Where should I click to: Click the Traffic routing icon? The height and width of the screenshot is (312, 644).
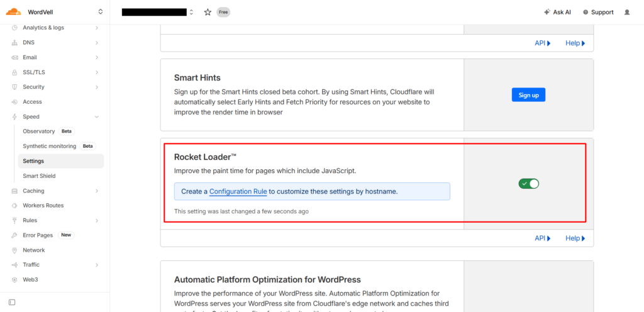tap(14, 265)
